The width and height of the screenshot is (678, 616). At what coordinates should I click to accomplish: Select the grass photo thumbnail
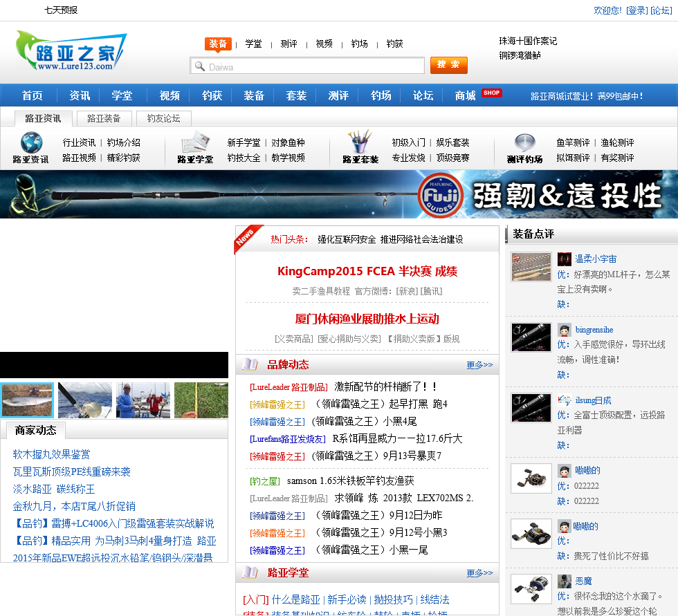201,400
